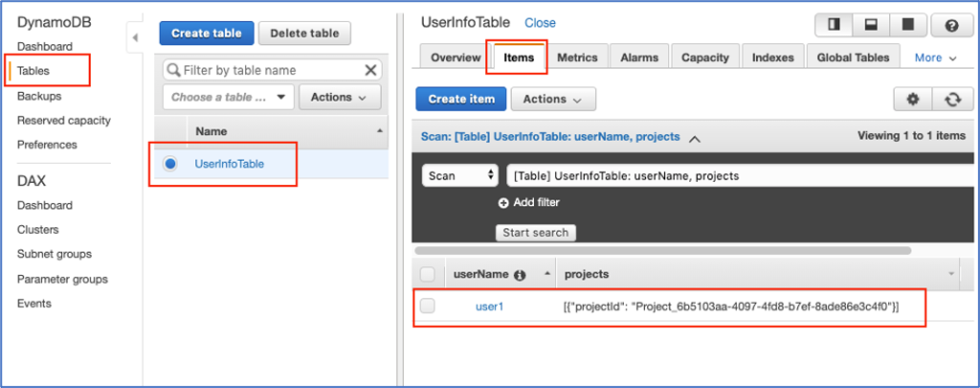Open Parameter groups in the sidebar
This screenshot has width=980, height=388.
tap(62, 279)
